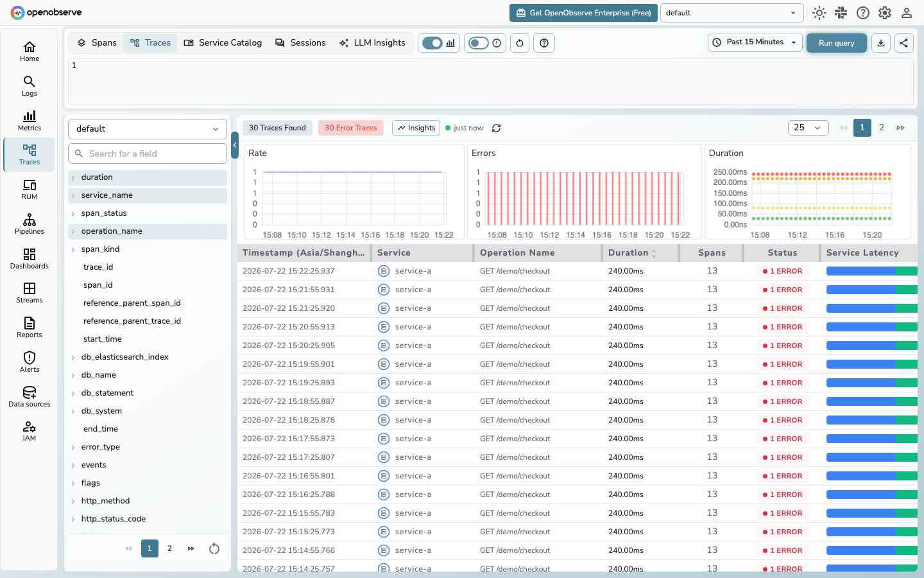This screenshot has width=924, height=578.
Task: Open the trace at 15:22:25.937
Action: 577,271
